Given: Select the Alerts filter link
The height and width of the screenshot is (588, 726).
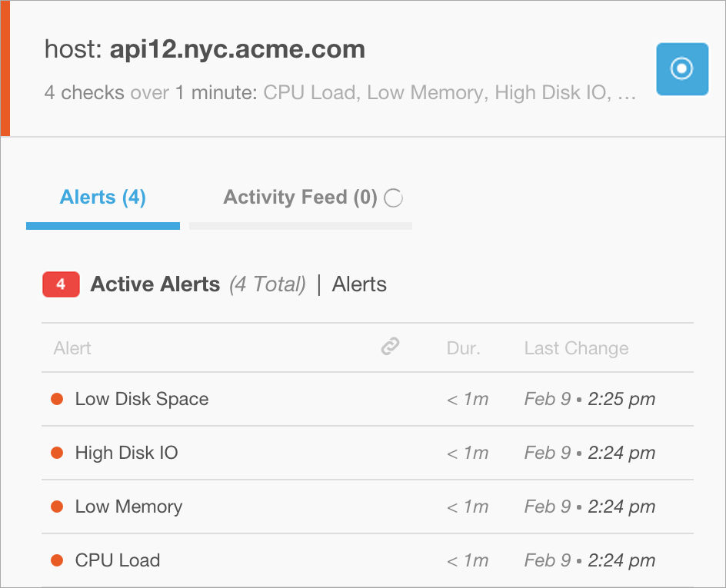Looking at the screenshot, I should point(359,284).
